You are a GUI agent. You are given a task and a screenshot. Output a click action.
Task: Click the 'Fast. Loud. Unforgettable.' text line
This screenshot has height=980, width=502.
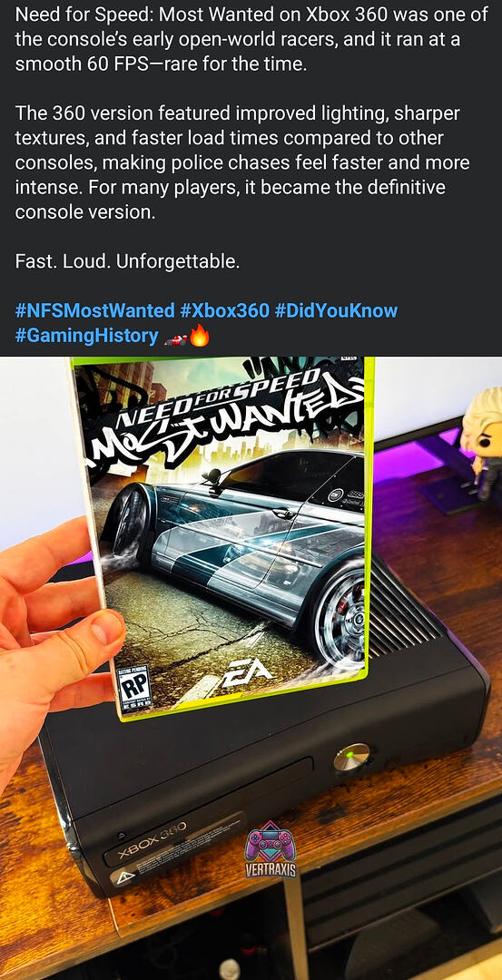[127, 261]
